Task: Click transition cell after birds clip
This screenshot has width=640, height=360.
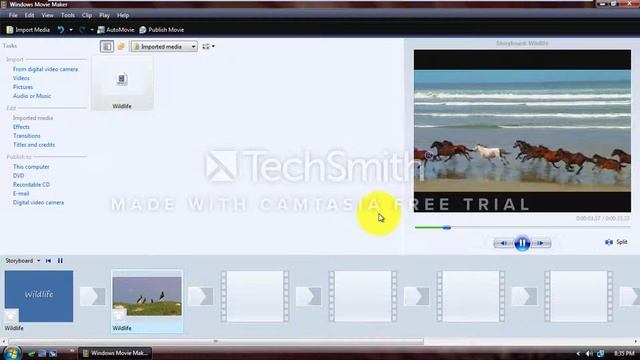Action: pyautogui.click(x=200, y=297)
